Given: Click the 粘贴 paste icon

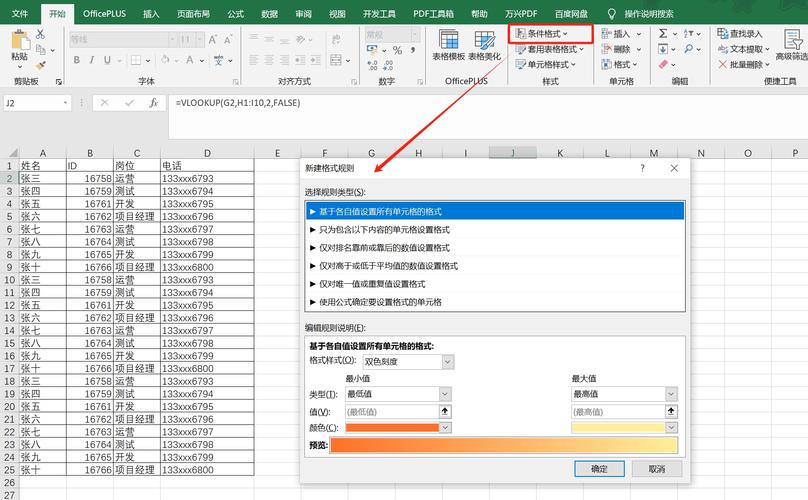Looking at the screenshot, I should (20, 40).
